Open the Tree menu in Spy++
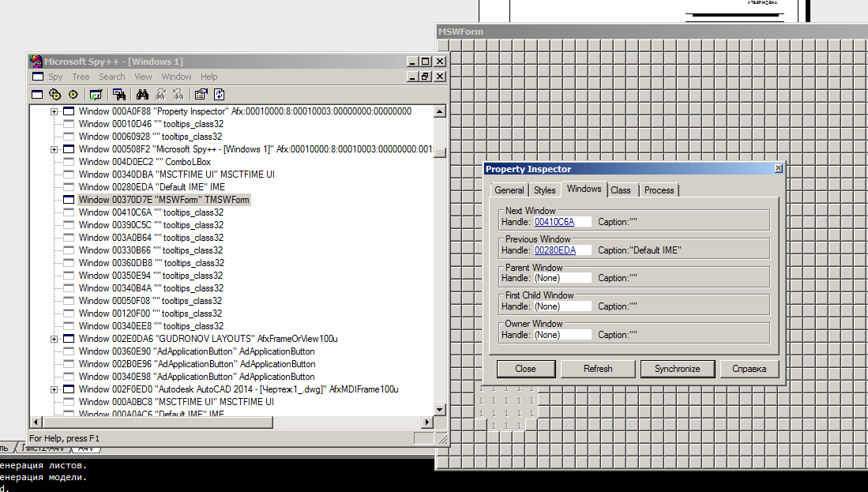The width and height of the screenshot is (868, 492). click(x=81, y=77)
